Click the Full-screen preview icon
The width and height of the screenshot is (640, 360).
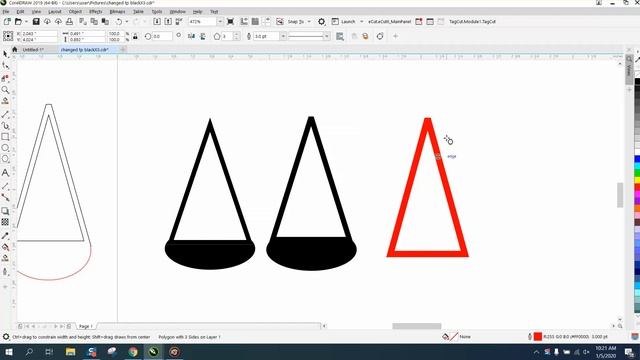pyautogui.click(x=231, y=22)
